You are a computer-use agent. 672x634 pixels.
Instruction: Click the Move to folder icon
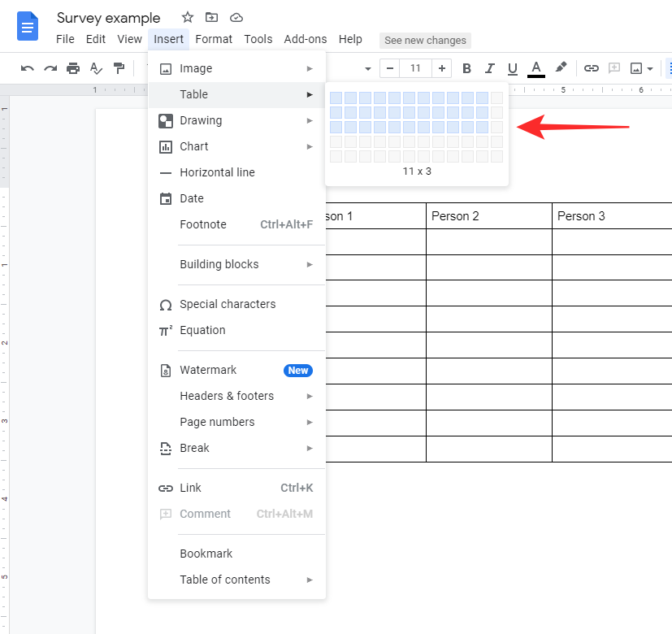coord(211,17)
